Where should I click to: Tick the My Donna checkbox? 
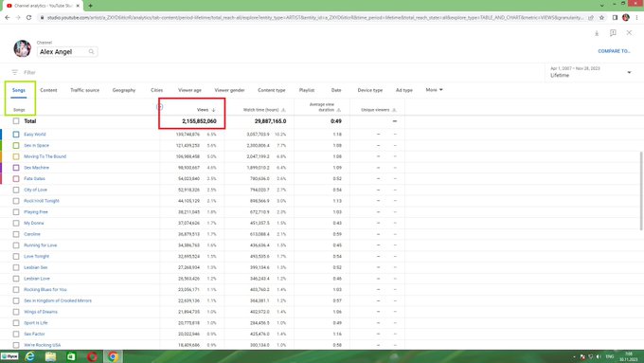[x=16, y=224]
